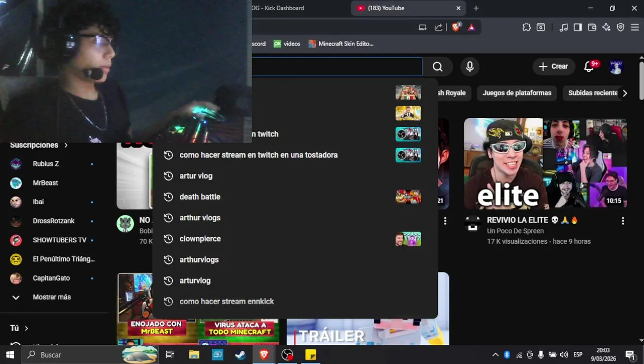Open the Minecraft Skin Editor bookmark
This screenshot has height=364, width=644.
[x=341, y=44]
